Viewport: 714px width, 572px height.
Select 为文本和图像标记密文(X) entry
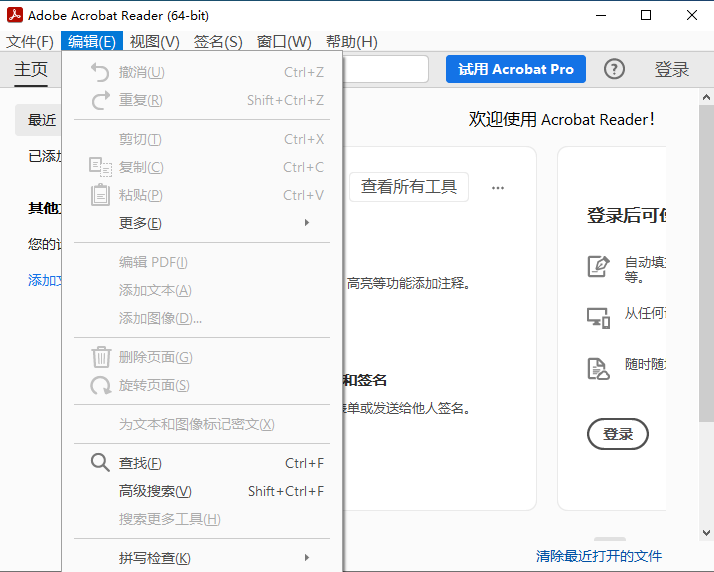202,424
